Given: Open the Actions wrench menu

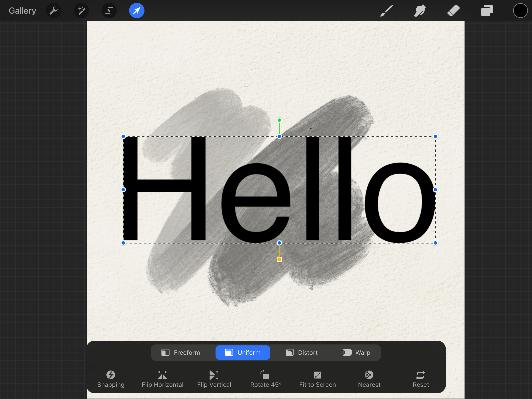Looking at the screenshot, I should pyautogui.click(x=54, y=11).
